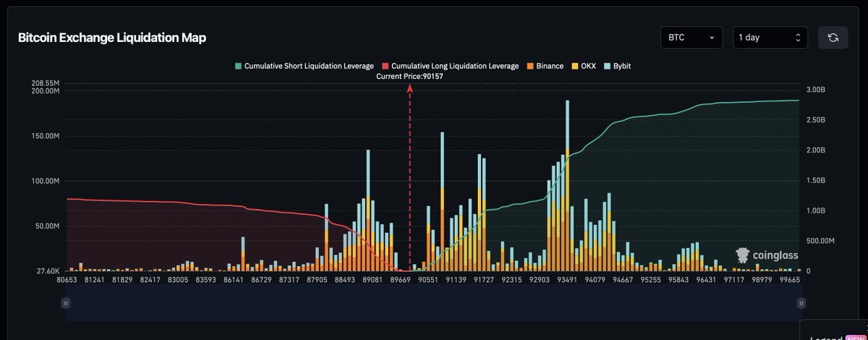Click the 80653 price label
The height and width of the screenshot is (340, 868).
[67, 279]
